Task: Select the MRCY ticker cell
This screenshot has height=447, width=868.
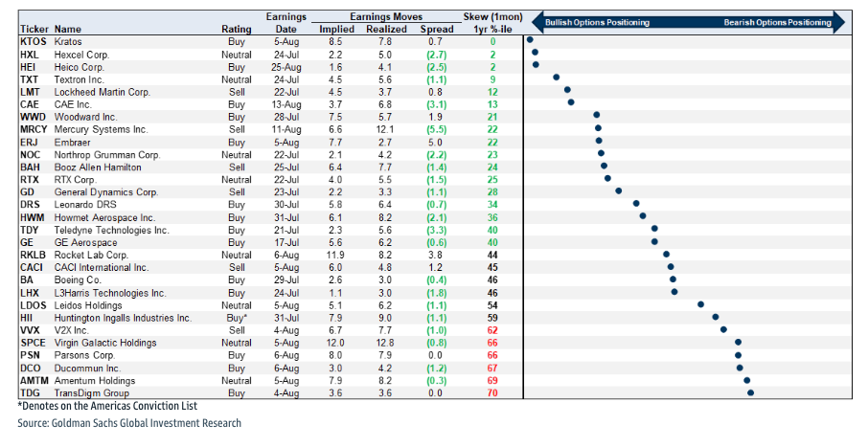Action: [35, 129]
